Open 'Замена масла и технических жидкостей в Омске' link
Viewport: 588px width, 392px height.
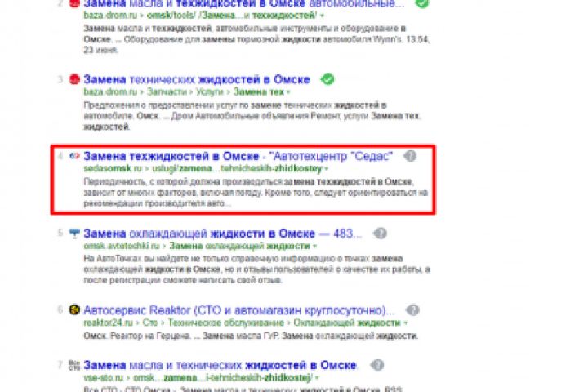[x=220, y=365]
